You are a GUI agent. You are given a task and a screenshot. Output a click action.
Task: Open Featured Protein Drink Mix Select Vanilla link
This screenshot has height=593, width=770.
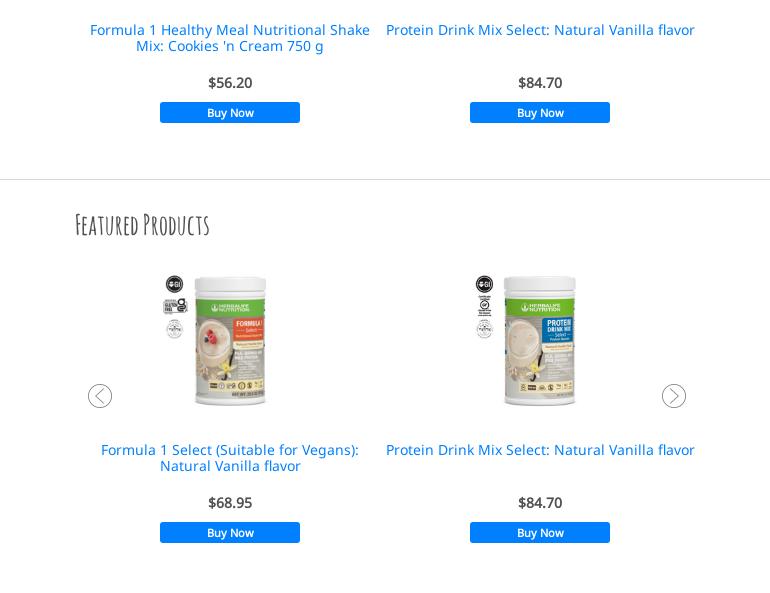(540, 450)
